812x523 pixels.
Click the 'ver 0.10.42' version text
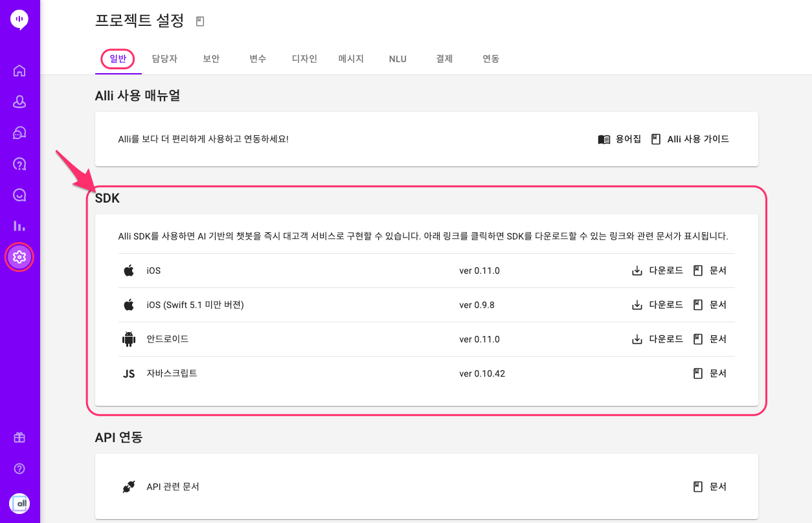click(482, 373)
